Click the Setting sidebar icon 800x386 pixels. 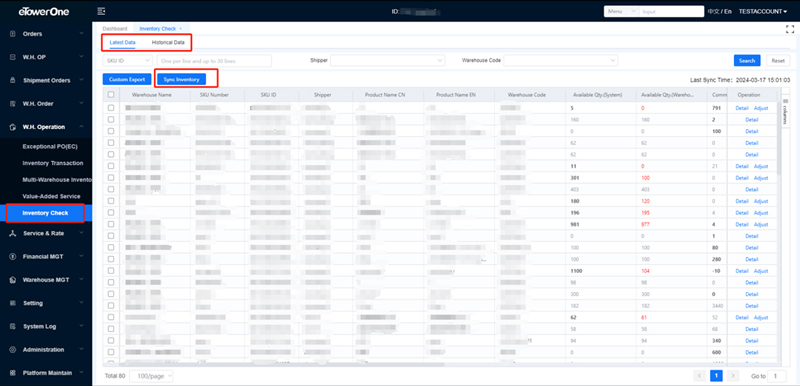pyautogui.click(x=13, y=303)
